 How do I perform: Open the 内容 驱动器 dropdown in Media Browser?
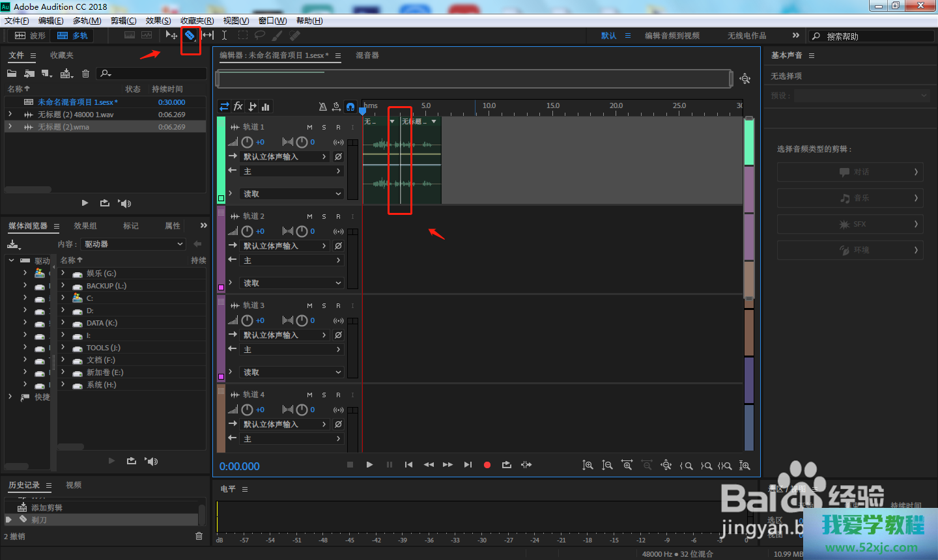click(x=134, y=244)
